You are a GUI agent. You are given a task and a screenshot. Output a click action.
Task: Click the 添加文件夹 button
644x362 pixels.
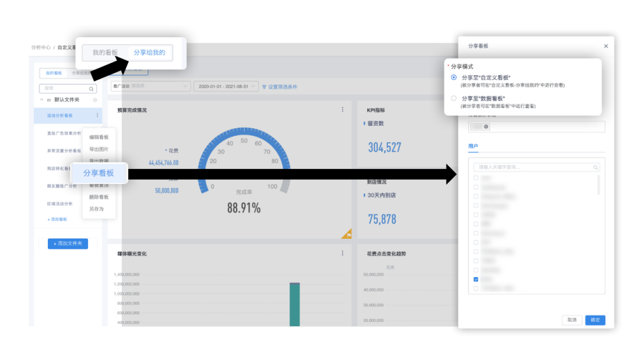(x=68, y=243)
